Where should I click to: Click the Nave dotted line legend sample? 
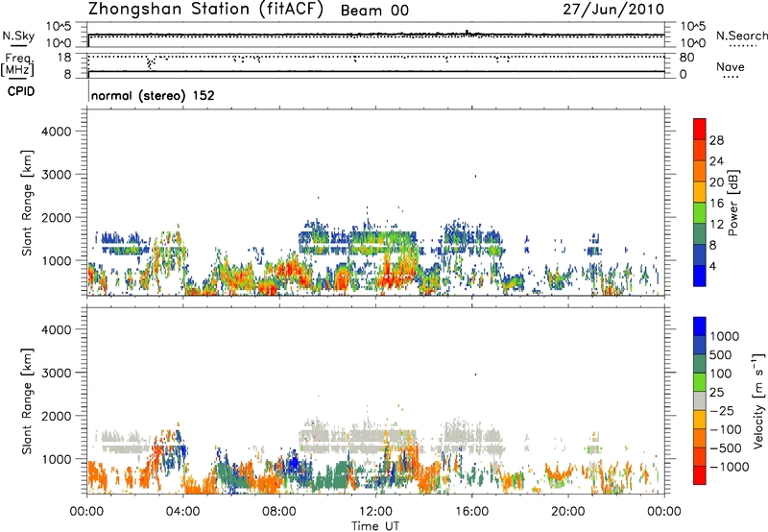click(731, 77)
